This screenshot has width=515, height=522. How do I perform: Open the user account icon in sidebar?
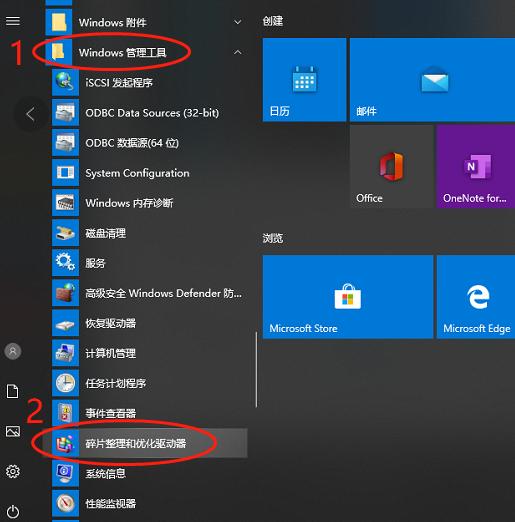13,351
